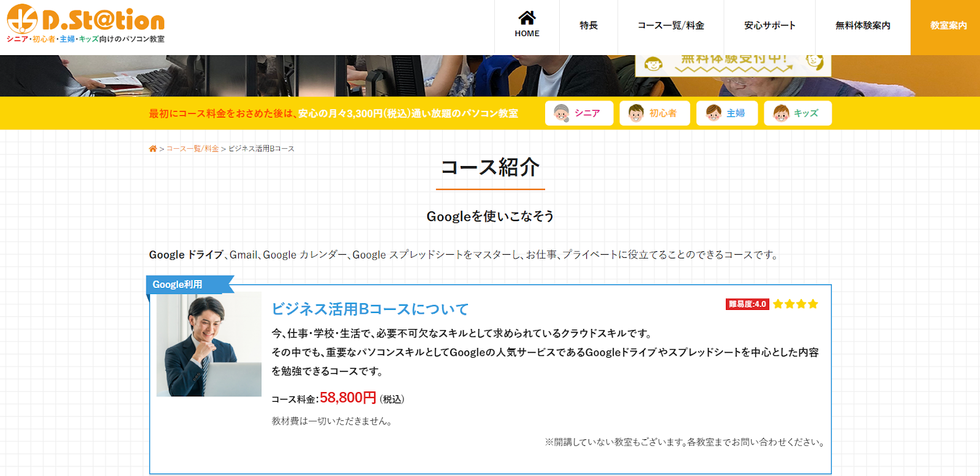This screenshot has width=980, height=476.
Task: Click the kids face icon
Action: pyautogui.click(x=781, y=113)
